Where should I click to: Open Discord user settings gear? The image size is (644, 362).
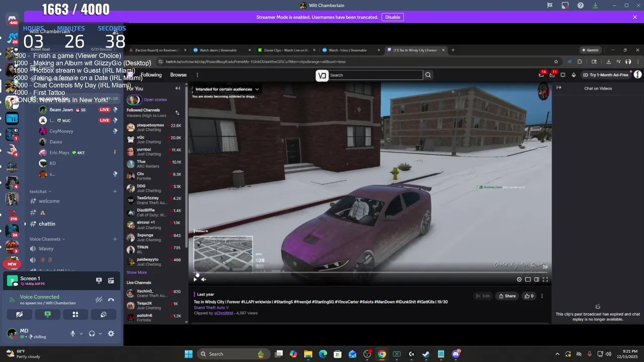click(111, 333)
